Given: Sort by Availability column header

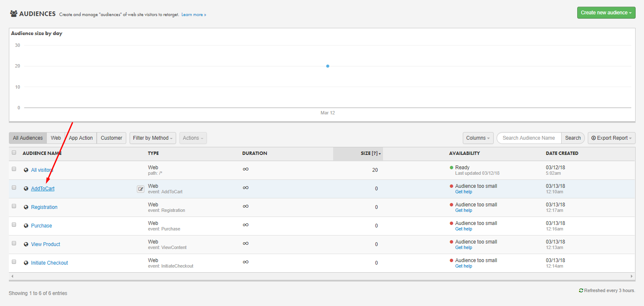Looking at the screenshot, I should [465, 153].
